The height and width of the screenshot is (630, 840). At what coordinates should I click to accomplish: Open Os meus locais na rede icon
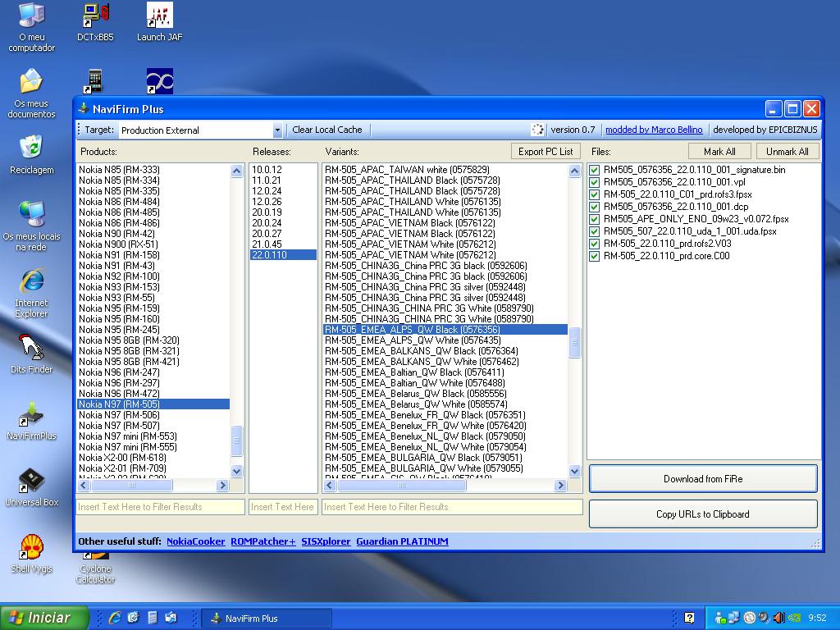click(32, 226)
